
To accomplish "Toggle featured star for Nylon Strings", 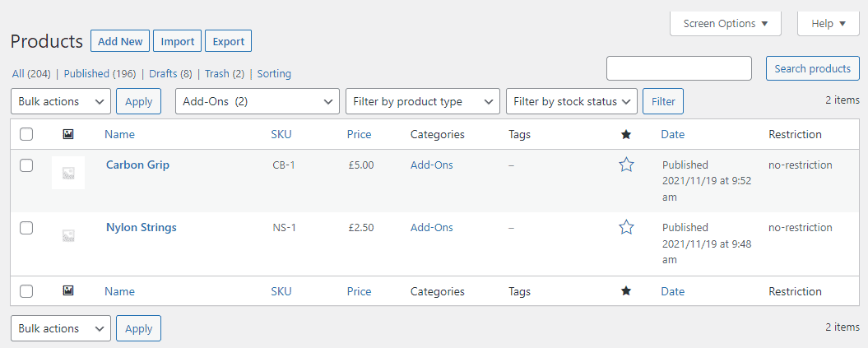I will coord(626,227).
